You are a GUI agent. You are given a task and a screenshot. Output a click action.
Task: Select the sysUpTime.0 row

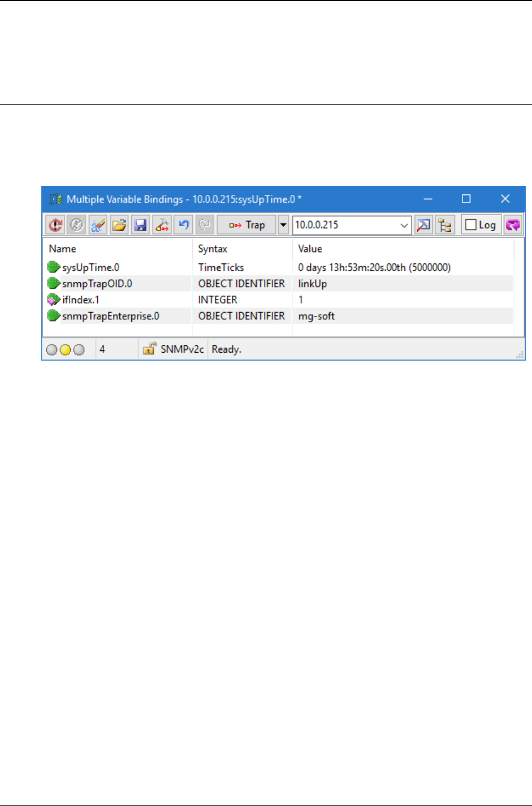(x=279, y=267)
